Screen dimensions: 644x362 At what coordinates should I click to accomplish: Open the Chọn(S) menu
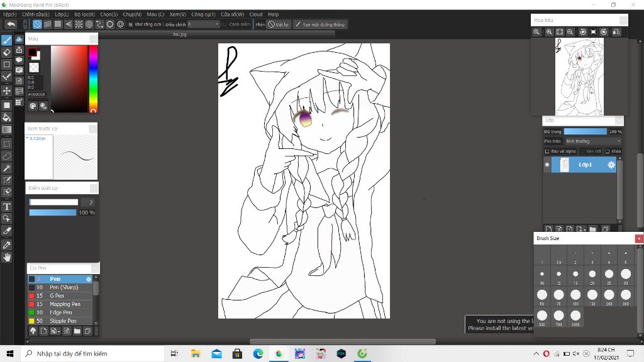pyautogui.click(x=109, y=14)
